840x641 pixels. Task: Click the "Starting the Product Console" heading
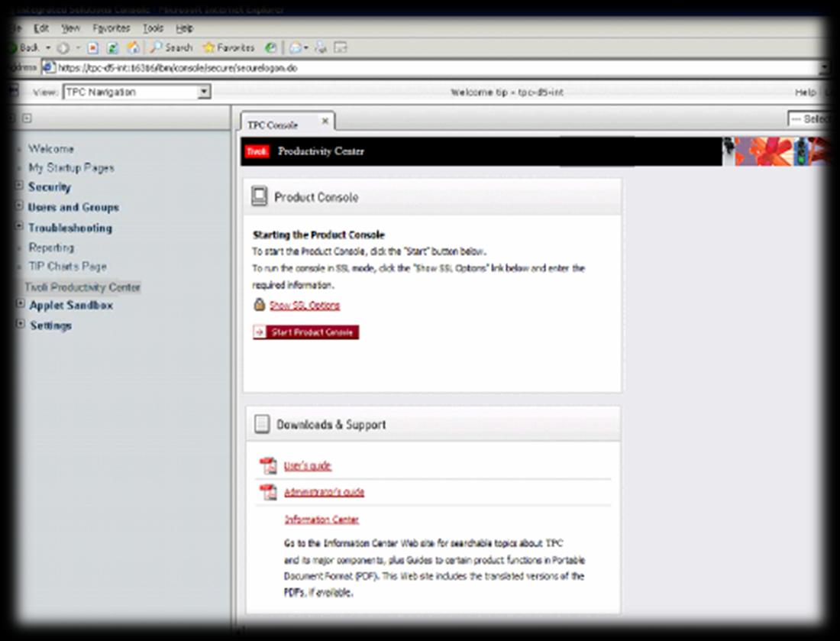pos(318,235)
